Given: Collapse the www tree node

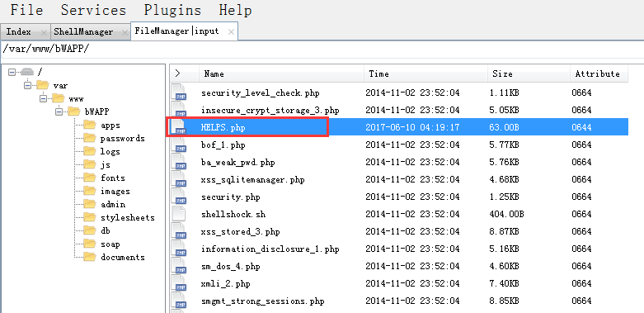Looking at the screenshot, I should pyautogui.click(x=44, y=99).
